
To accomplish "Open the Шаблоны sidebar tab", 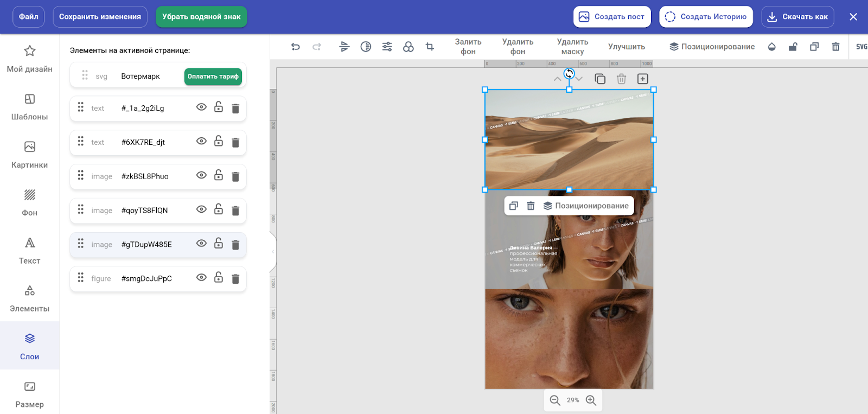I will point(29,107).
